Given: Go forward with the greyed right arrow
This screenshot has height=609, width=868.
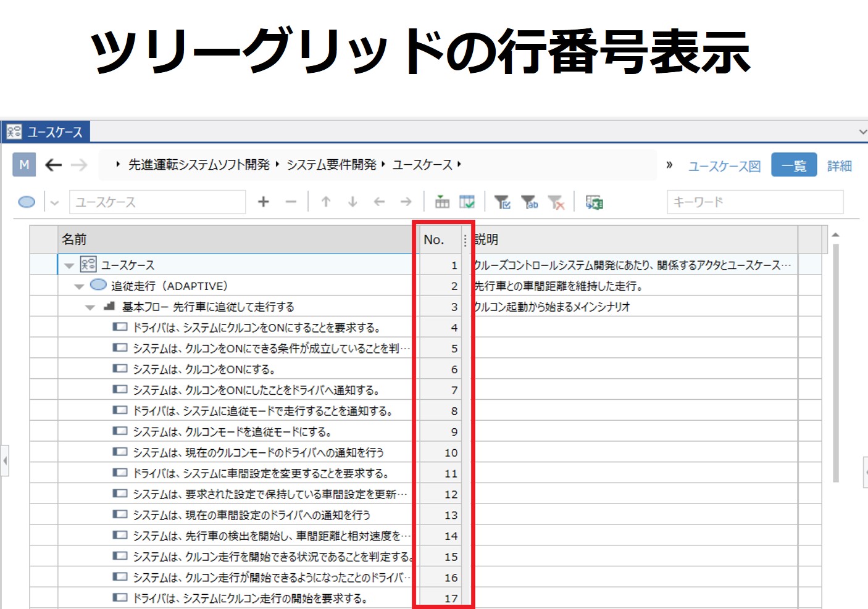Looking at the screenshot, I should (79, 165).
